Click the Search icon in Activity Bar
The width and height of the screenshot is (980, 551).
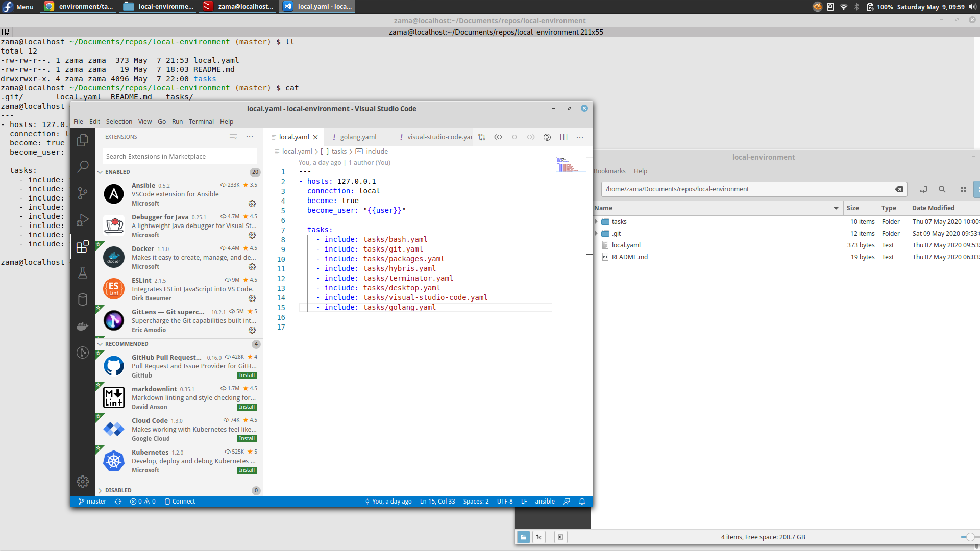tap(82, 166)
